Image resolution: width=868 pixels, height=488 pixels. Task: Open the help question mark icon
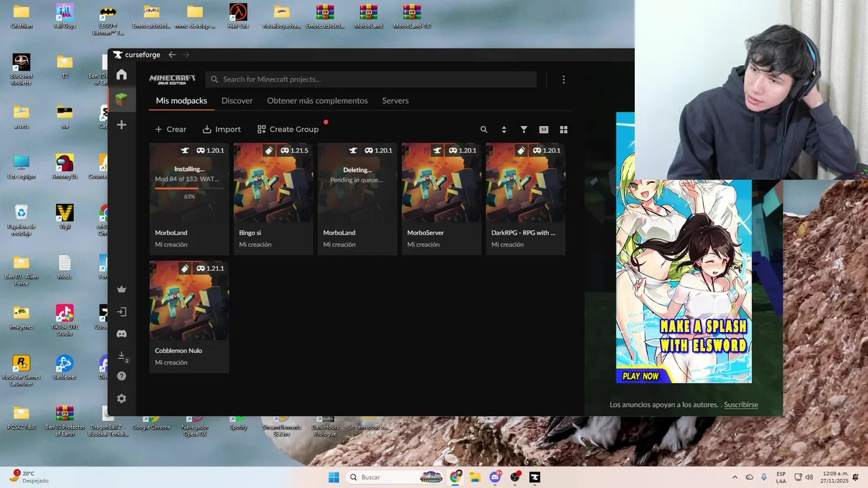click(x=121, y=376)
